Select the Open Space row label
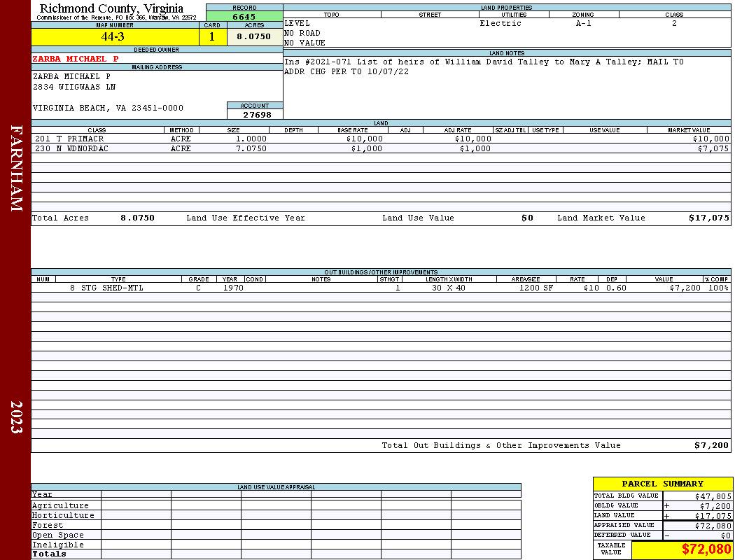The width and height of the screenshot is (735, 560). pyautogui.click(x=57, y=535)
